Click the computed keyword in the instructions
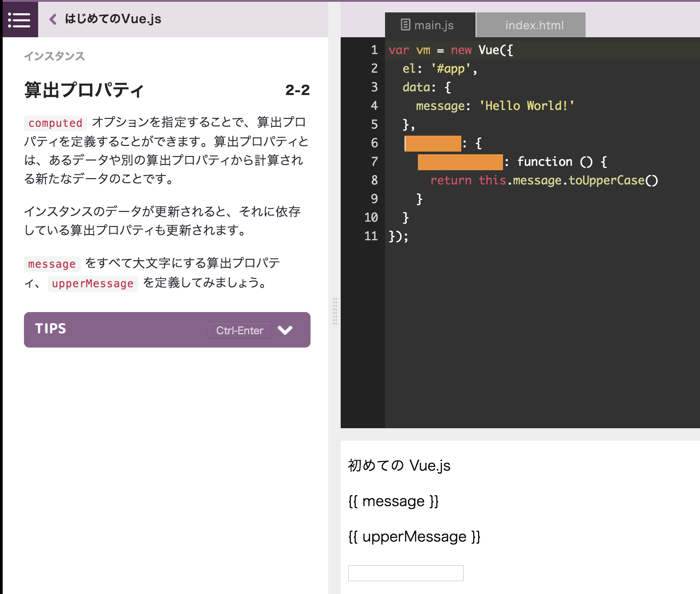Screen dimensions: 700x594 [55, 123]
